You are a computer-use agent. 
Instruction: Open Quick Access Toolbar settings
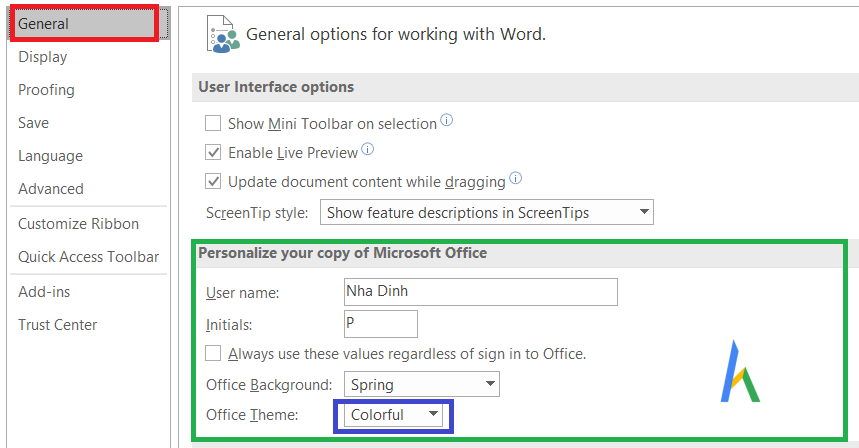(x=88, y=257)
